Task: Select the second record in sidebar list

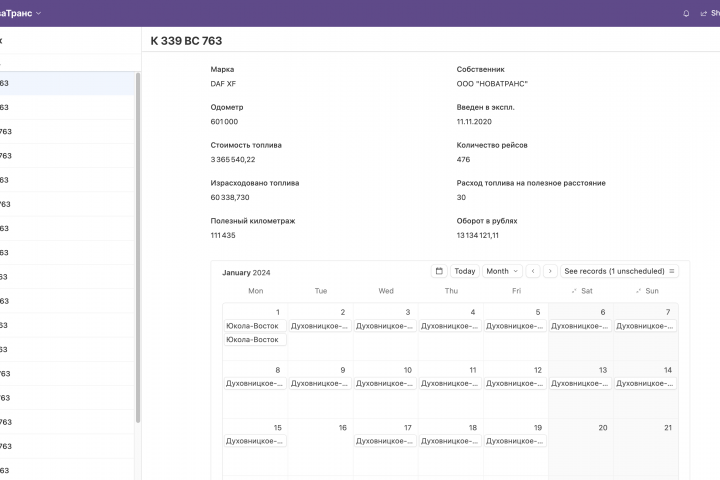Action: pyautogui.click(x=68, y=107)
